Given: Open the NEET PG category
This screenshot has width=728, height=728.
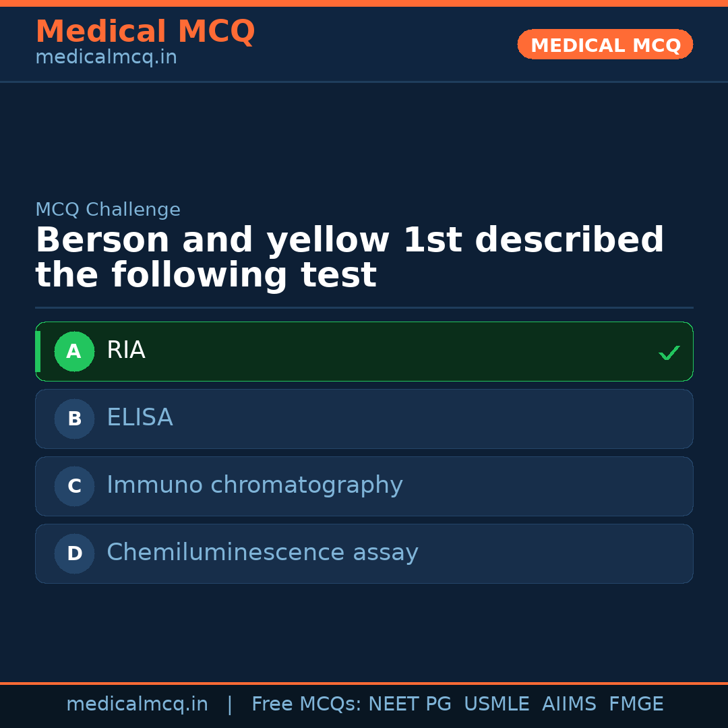Looking at the screenshot, I should [x=409, y=703].
